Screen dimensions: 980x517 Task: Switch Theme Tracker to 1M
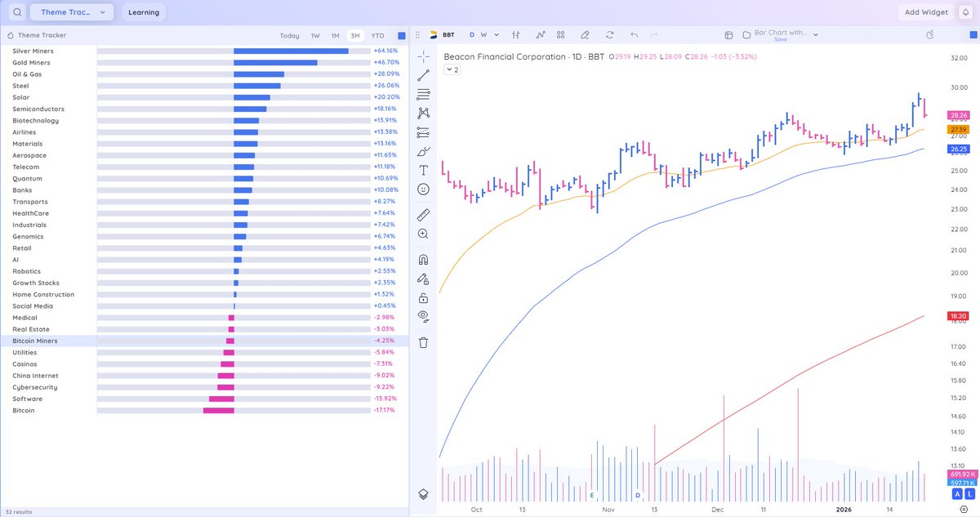[x=335, y=36]
